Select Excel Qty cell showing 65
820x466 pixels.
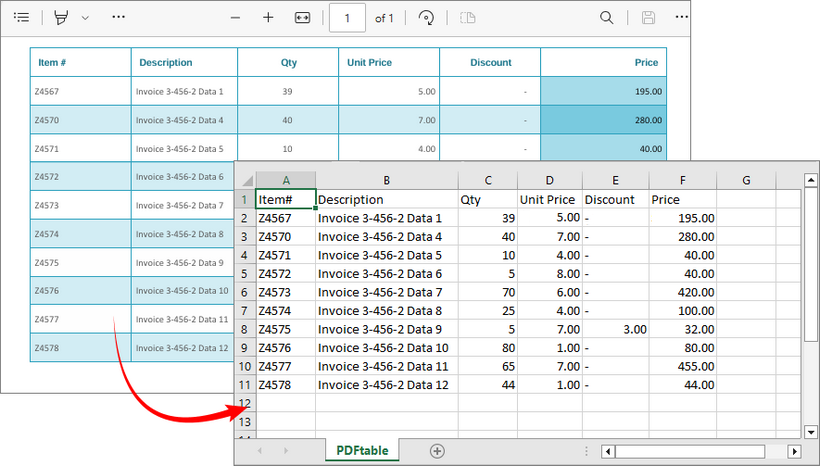click(488, 366)
